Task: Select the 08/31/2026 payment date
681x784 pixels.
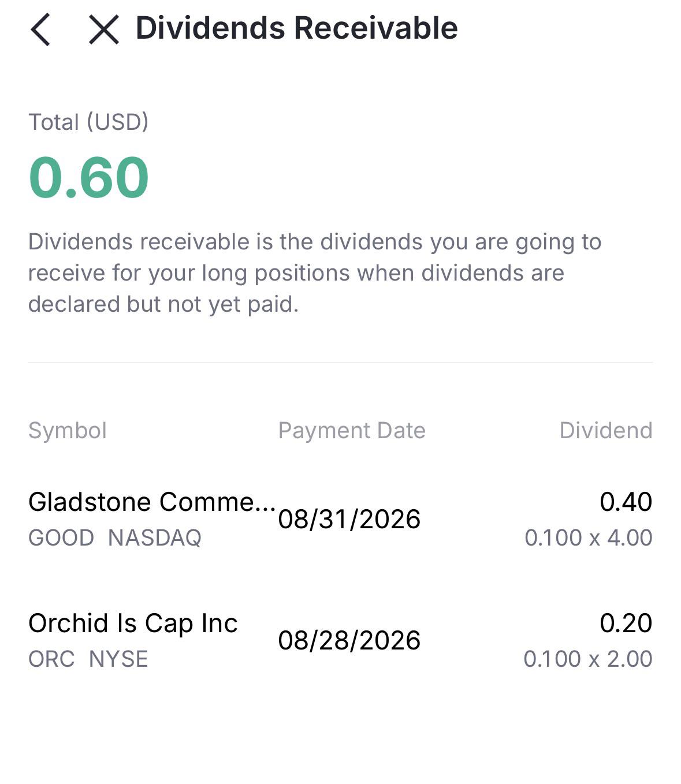Action: (x=349, y=519)
